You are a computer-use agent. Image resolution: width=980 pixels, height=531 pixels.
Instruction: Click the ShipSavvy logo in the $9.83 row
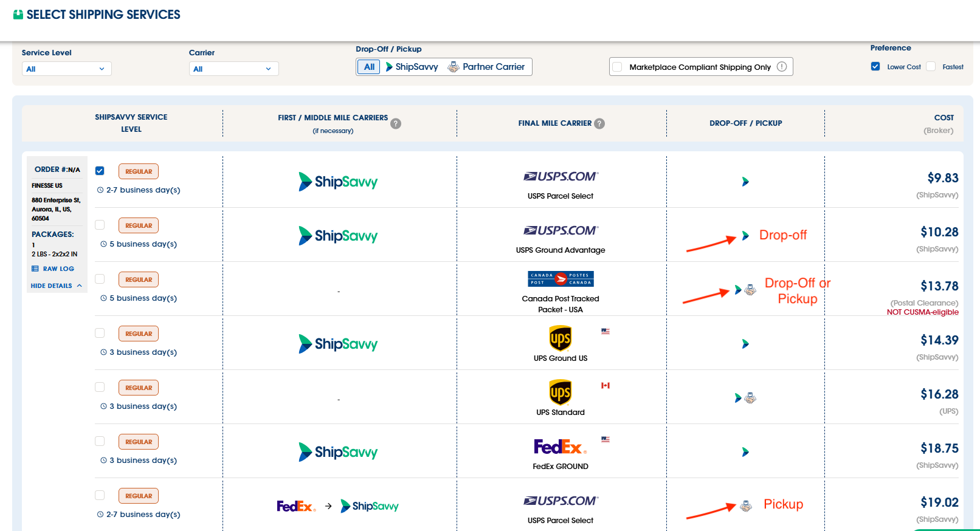point(338,182)
